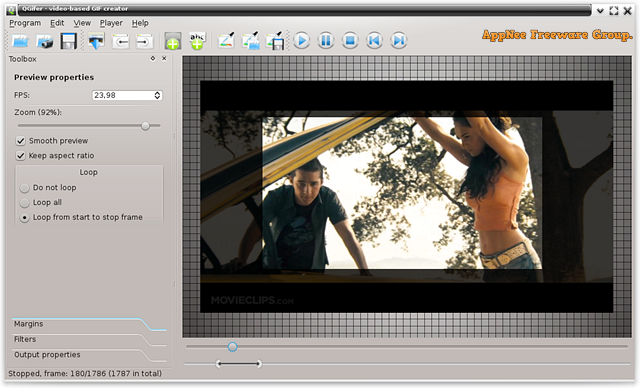Open the Edit menu

(x=57, y=23)
